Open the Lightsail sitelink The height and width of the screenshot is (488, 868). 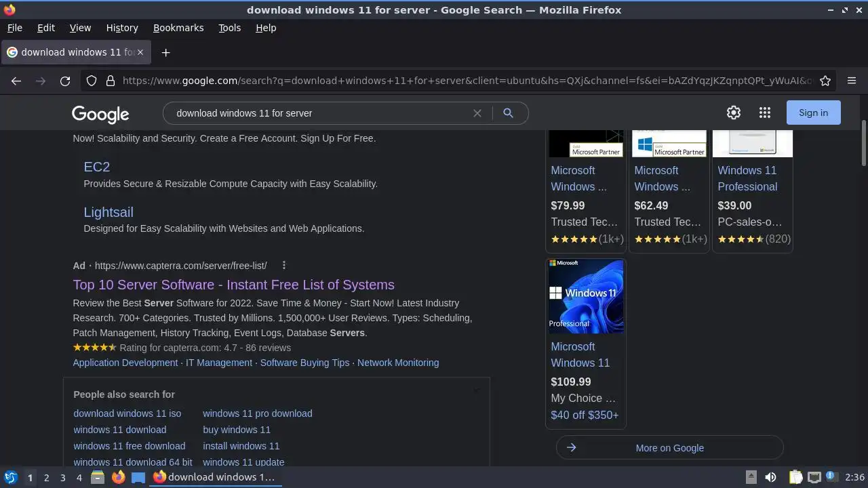(x=108, y=212)
